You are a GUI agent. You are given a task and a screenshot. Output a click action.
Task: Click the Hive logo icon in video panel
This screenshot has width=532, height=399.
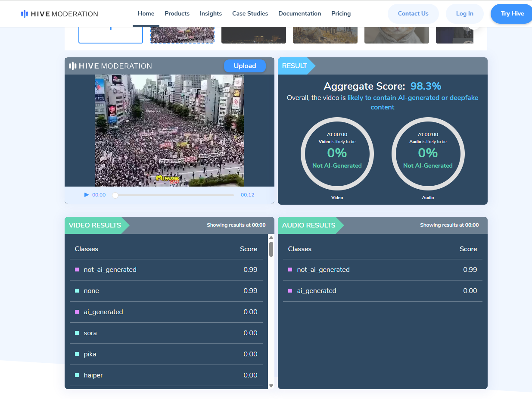tap(73, 66)
